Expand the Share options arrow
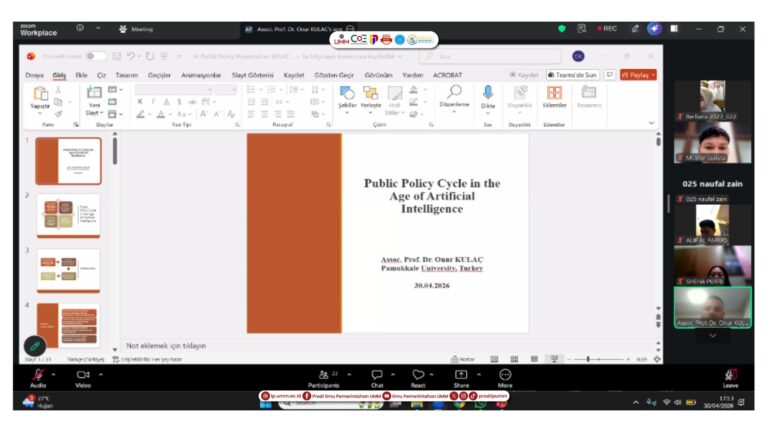 coord(479,374)
